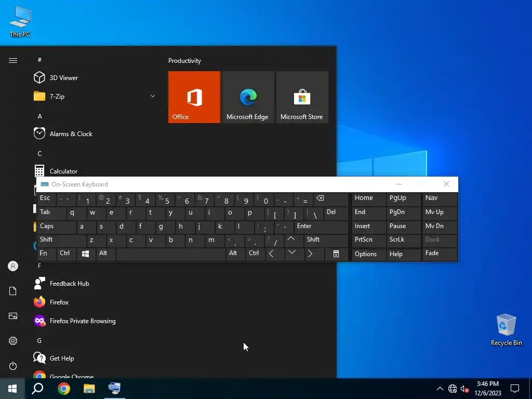532x399 pixels.
Task: Toggle ScrLk key on keyboard
Action: click(403, 240)
